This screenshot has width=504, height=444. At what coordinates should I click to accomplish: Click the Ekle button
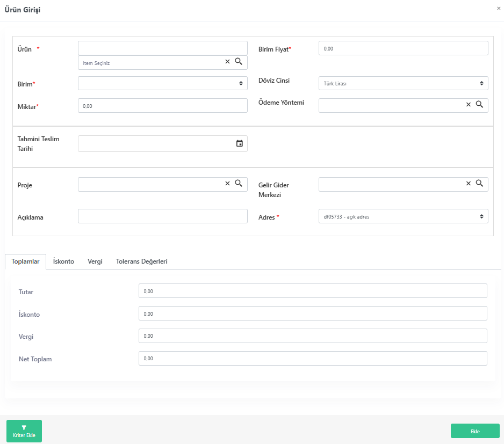point(475,431)
